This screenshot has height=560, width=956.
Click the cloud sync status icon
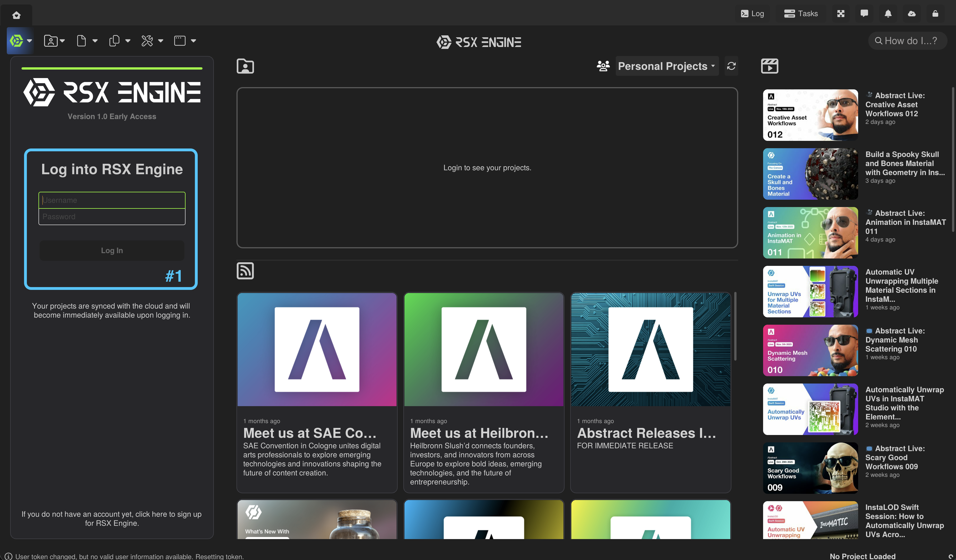[912, 14]
